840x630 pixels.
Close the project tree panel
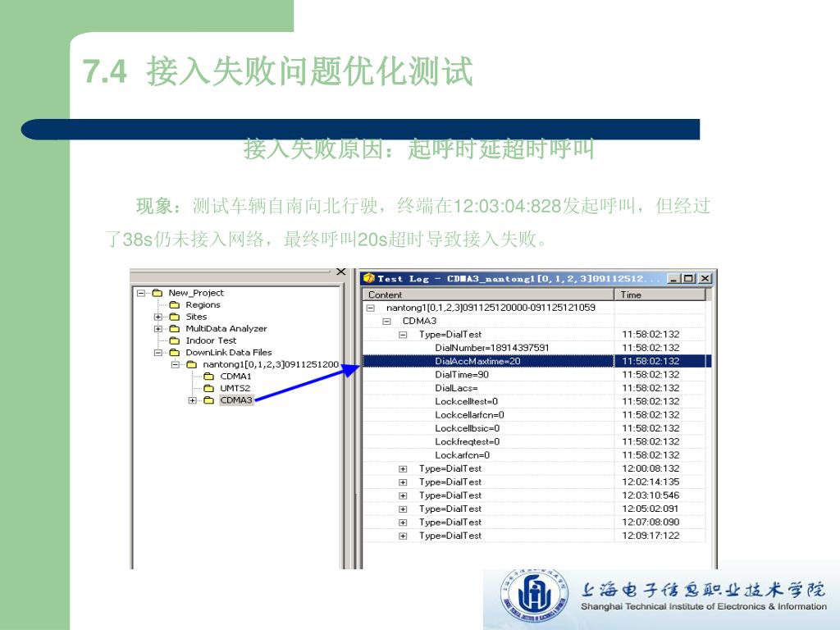pyautogui.click(x=340, y=272)
